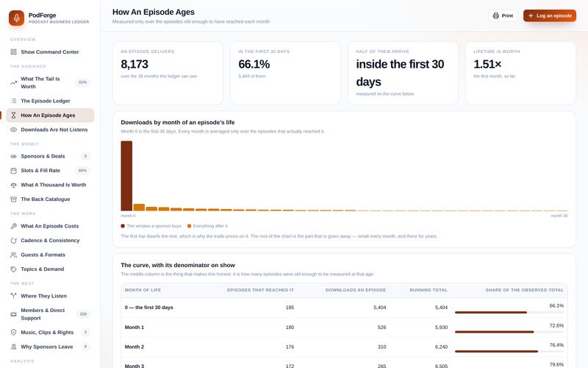Open the Sponsors & Deals page

tap(50, 156)
